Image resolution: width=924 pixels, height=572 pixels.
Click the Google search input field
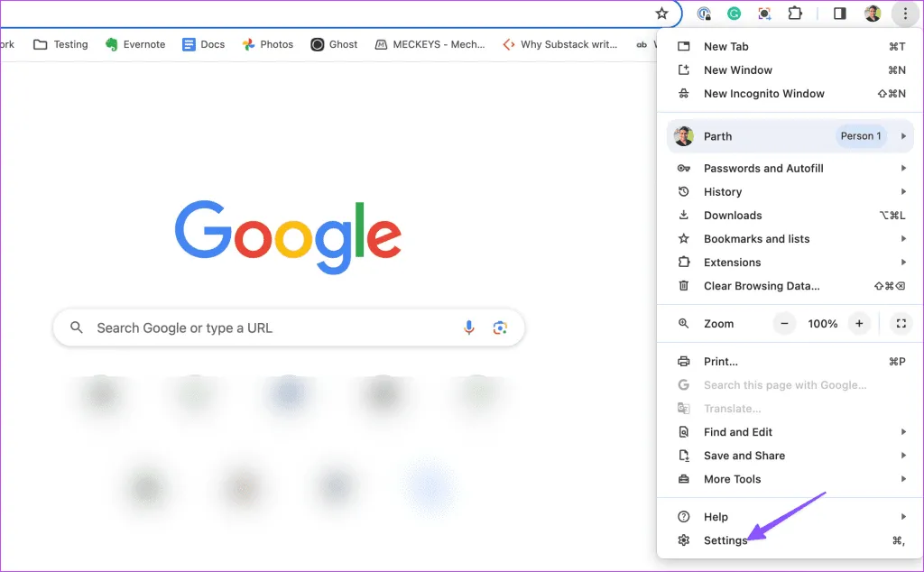click(x=271, y=328)
